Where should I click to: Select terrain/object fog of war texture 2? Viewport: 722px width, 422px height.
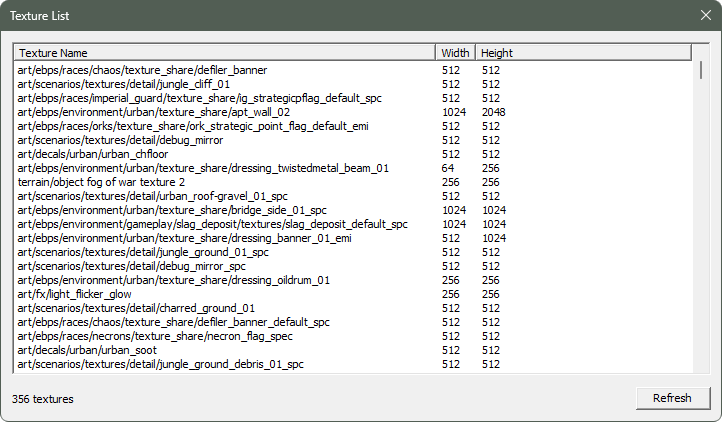(101, 183)
